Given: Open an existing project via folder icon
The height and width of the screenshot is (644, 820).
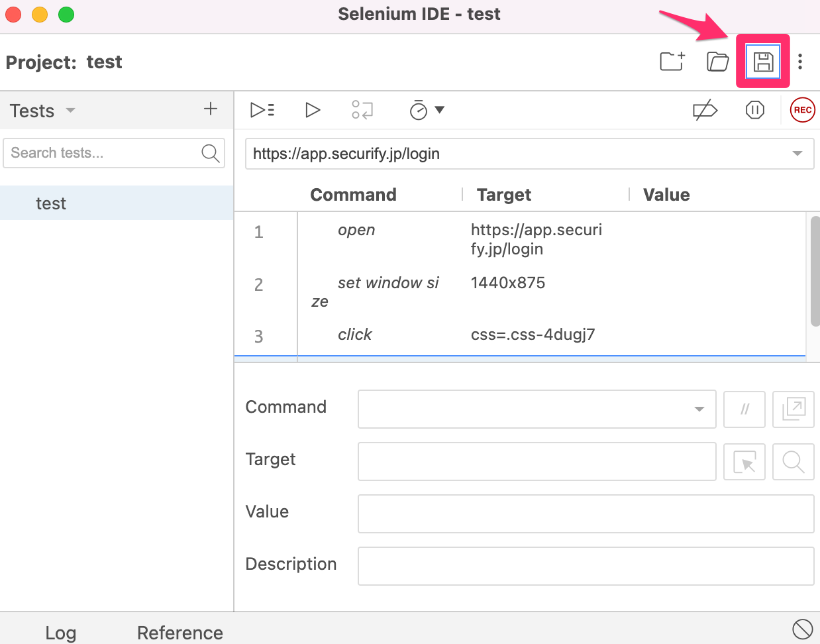Looking at the screenshot, I should pyautogui.click(x=717, y=62).
